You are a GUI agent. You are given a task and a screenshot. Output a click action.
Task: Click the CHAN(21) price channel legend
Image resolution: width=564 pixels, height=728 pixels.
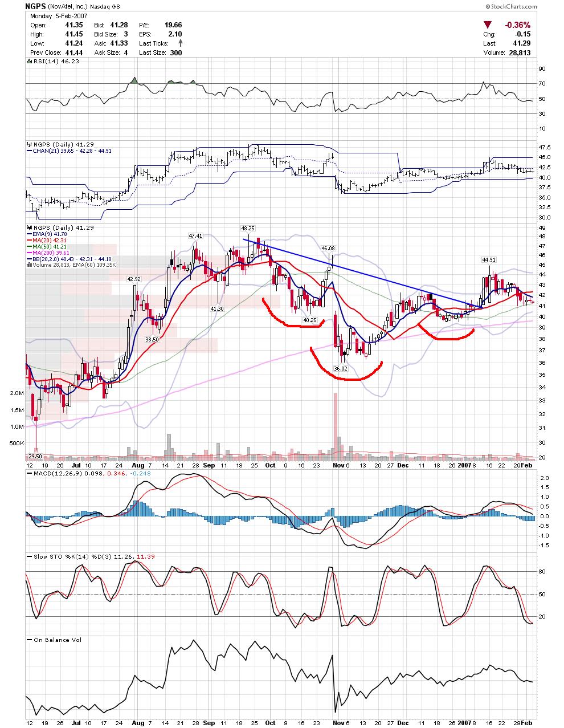tap(73, 151)
